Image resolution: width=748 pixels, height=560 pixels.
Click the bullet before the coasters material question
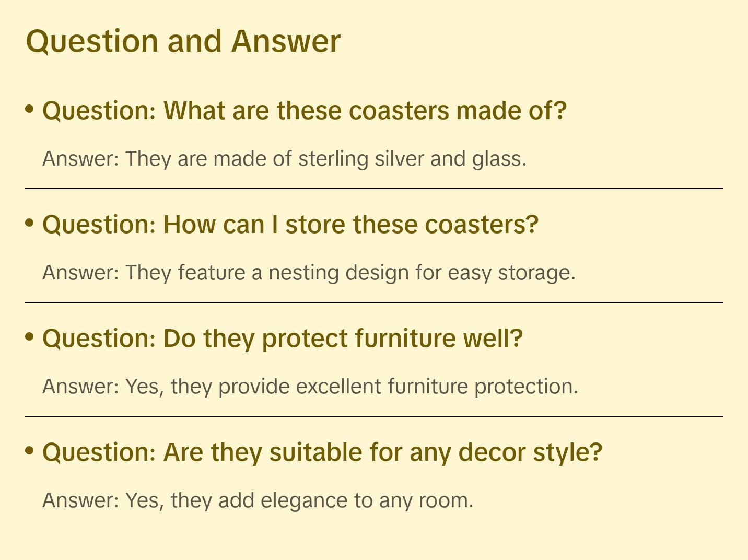[x=30, y=109]
